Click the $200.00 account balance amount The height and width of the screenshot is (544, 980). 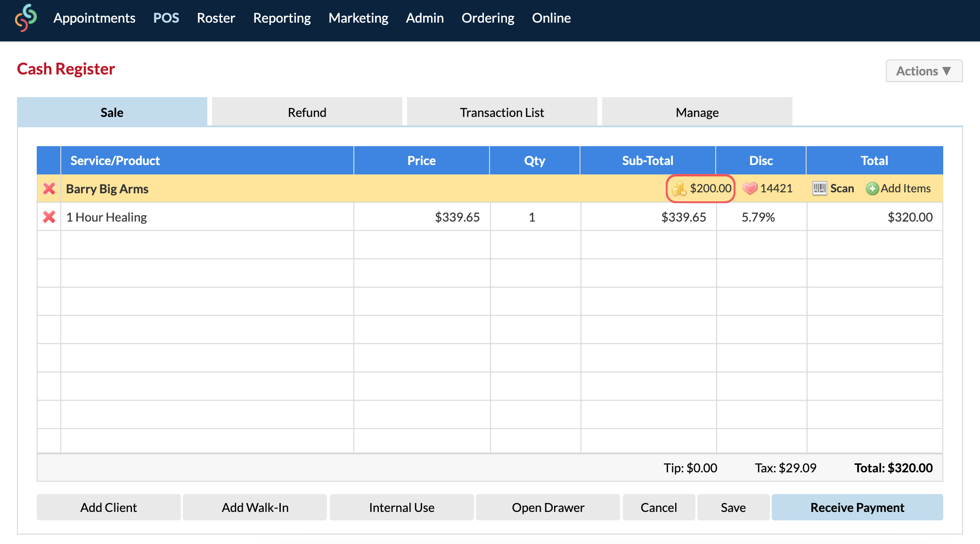(710, 189)
